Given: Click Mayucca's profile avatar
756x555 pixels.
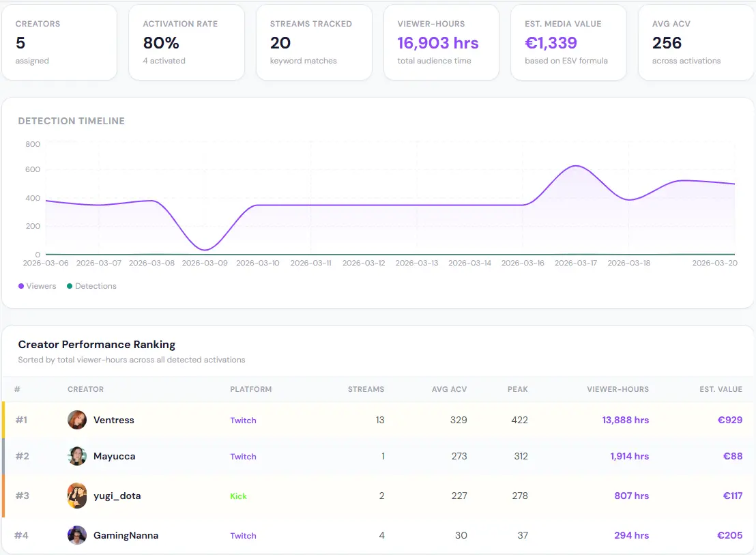Looking at the screenshot, I should coord(76,456).
